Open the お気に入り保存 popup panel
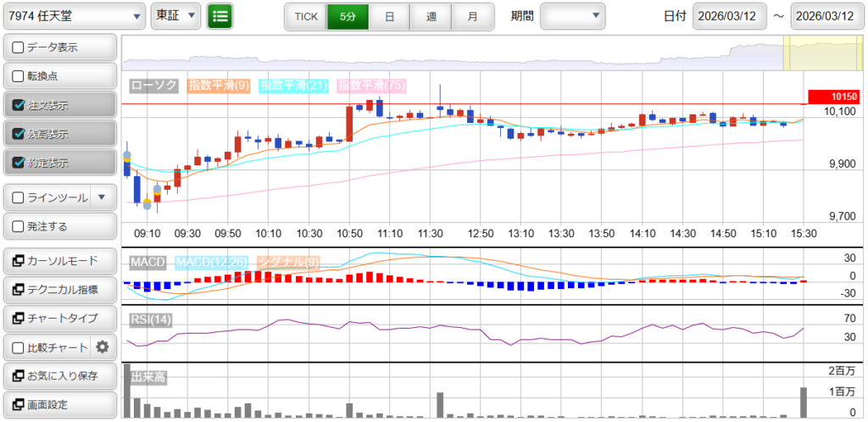Screen dimensions: 868x422 (59, 375)
